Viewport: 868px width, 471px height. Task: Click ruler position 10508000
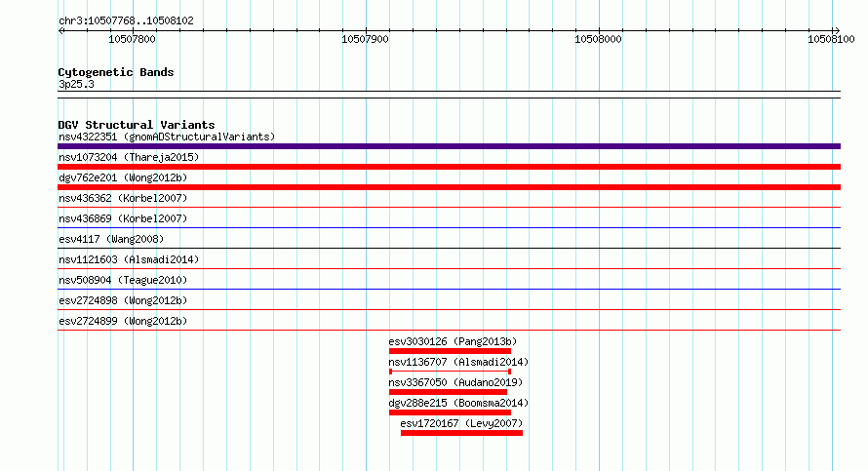[599, 39]
